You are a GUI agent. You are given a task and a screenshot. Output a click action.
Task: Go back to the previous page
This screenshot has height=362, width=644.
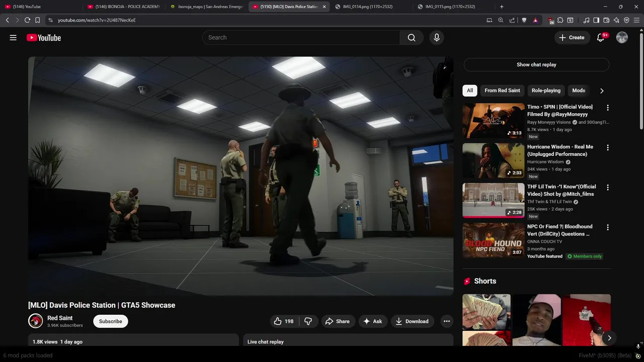(x=7, y=20)
